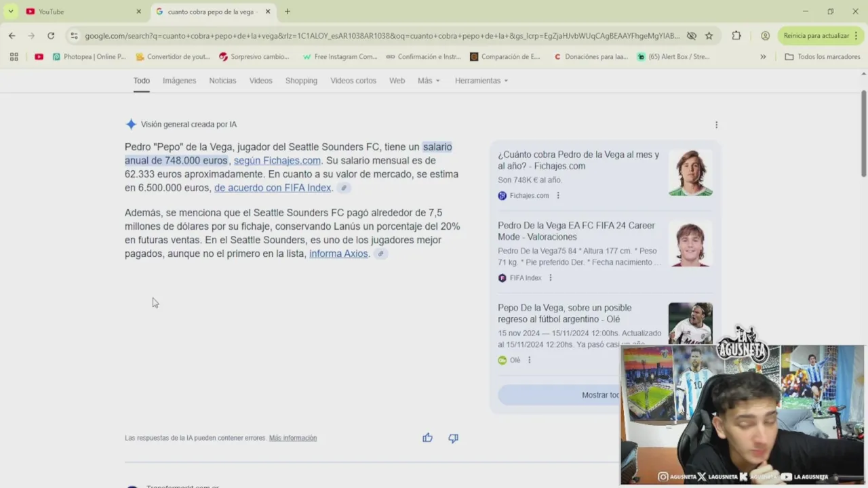
Task: Select the Web search tab
Action: click(397, 81)
